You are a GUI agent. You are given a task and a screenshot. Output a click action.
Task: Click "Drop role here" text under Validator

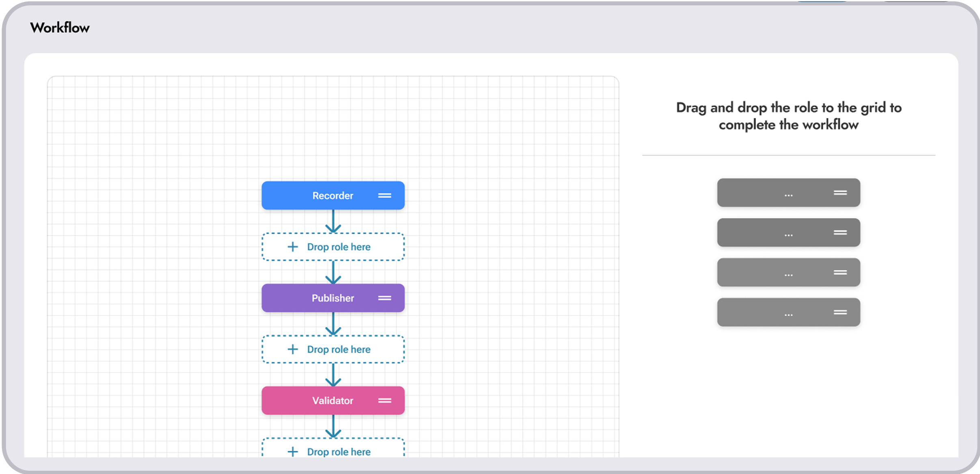click(x=339, y=452)
